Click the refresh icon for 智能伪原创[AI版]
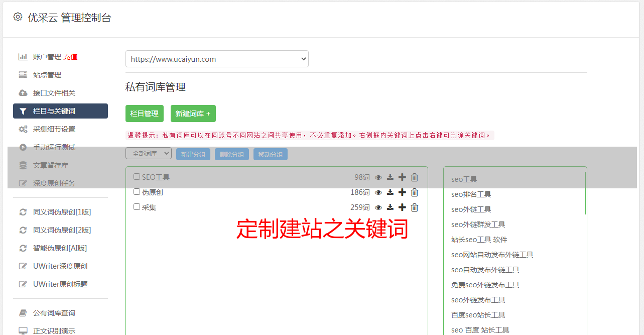 [23, 248]
